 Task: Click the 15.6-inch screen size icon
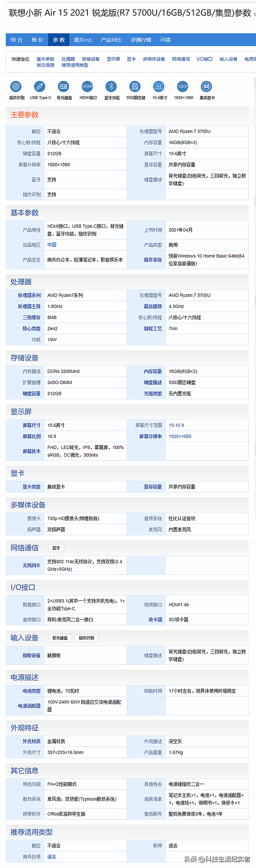pos(159,87)
